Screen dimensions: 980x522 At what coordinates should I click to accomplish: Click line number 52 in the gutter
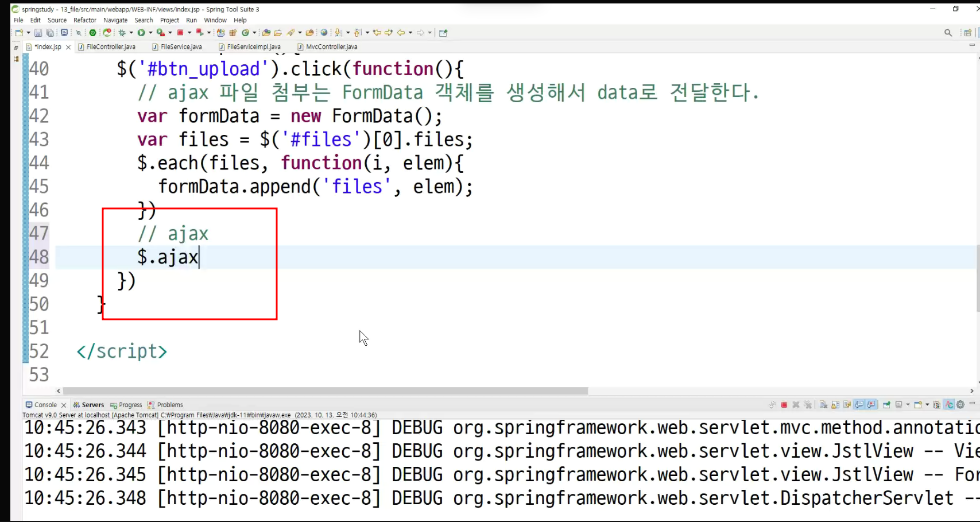click(39, 351)
